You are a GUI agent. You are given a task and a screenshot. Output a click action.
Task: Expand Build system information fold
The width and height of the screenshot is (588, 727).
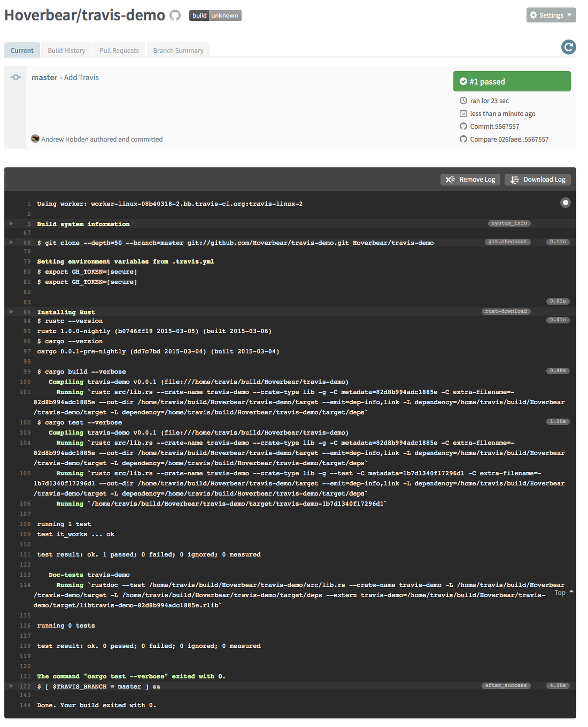point(11,223)
